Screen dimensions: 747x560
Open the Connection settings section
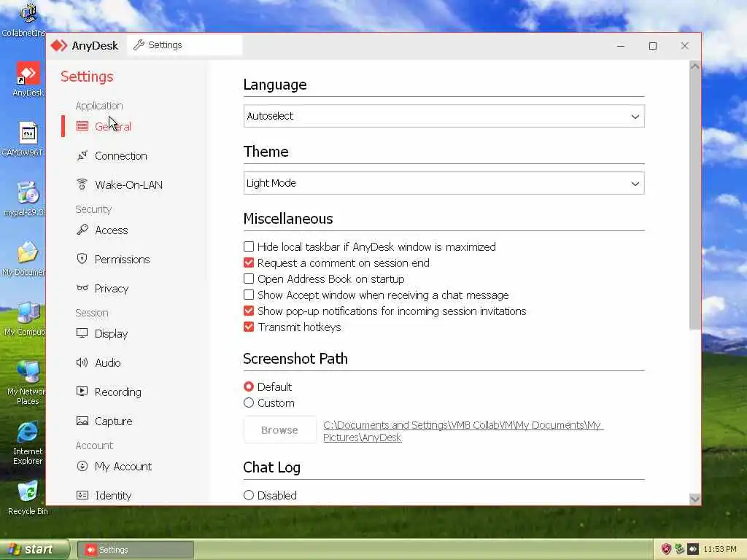point(121,156)
